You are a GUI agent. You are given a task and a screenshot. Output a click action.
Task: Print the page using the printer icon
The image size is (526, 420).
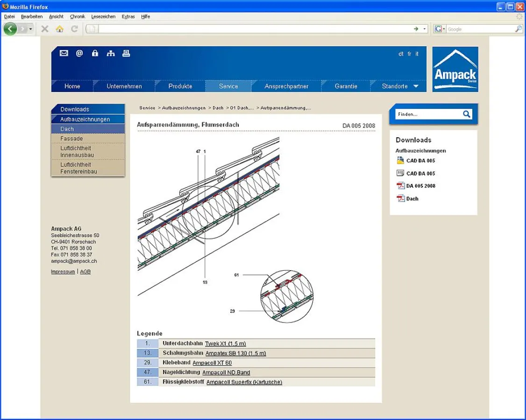click(x=126, y=53)
